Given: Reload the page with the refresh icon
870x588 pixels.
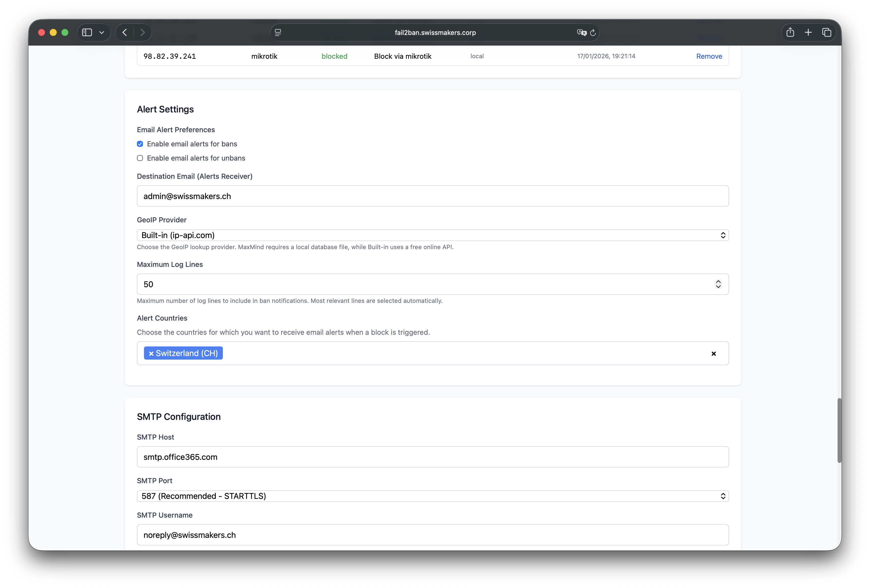Looking at the screenshot, I should pyautogui.click(x=593, y=33).
